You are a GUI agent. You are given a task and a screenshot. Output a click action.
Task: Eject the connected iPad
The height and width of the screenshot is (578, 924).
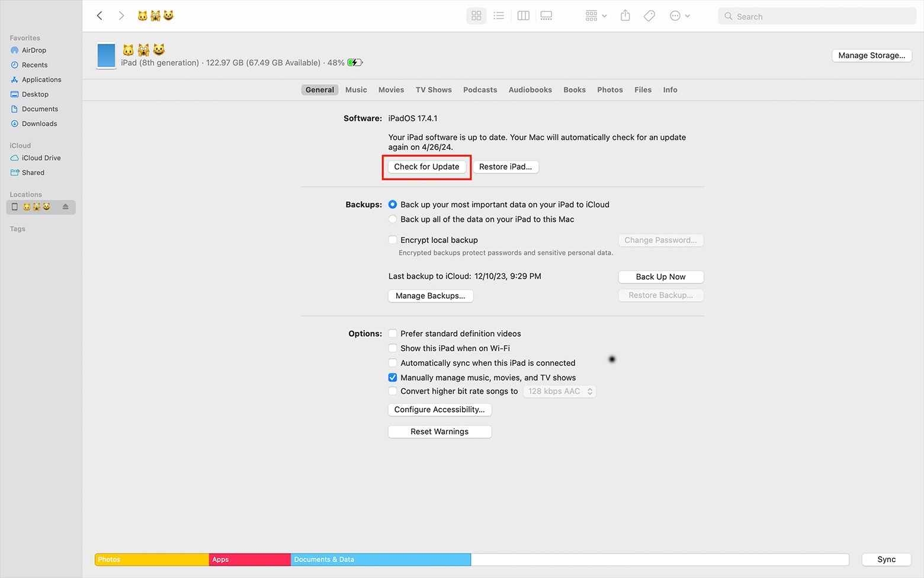pos(65,207)
